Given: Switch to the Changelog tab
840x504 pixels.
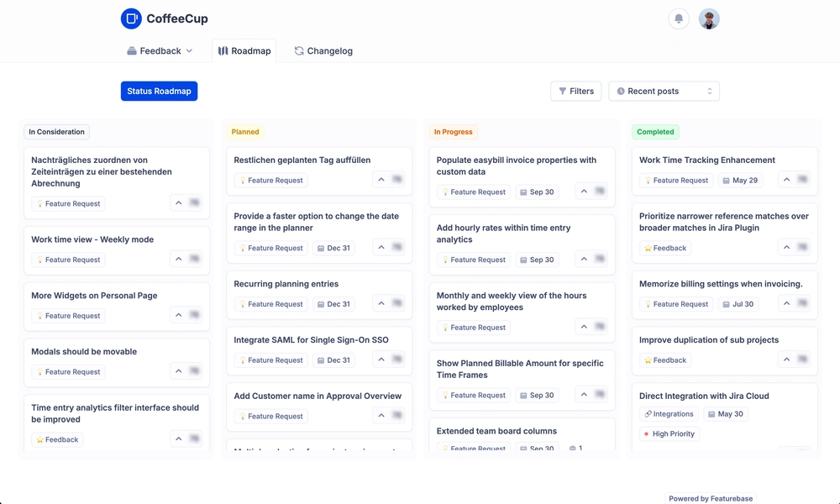Looking at the screenshot, I should coord(323,51).
